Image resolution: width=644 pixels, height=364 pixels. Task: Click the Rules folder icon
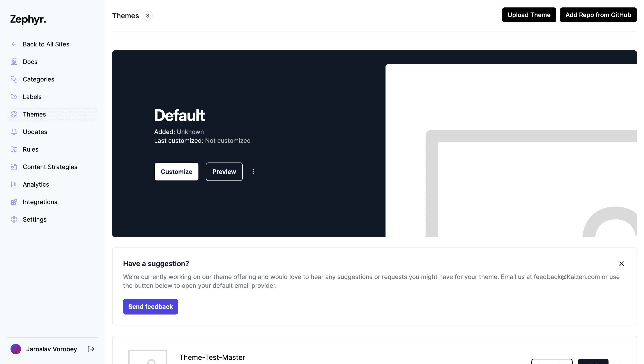pyautogui.click(x=14, y=149)
